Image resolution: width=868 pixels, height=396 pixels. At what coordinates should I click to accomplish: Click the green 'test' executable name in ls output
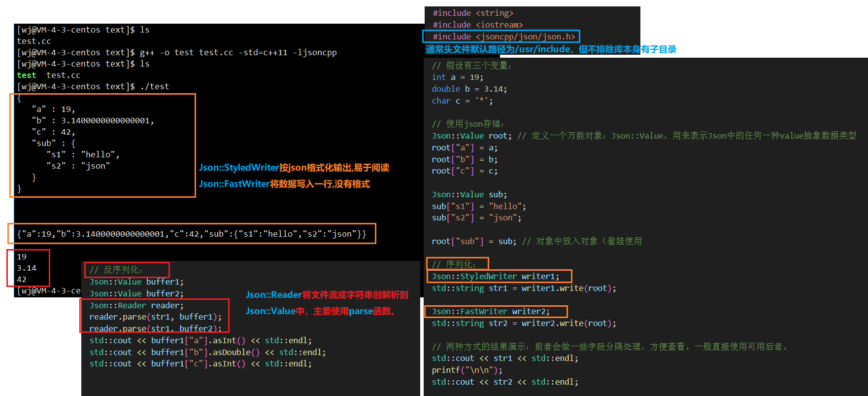point(27,75)
